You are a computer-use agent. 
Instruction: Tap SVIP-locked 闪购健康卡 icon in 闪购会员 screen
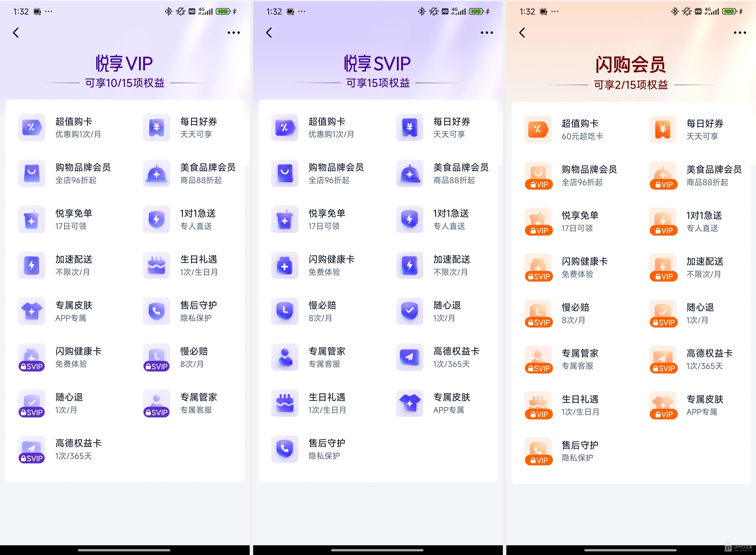(x=538, y=268)
